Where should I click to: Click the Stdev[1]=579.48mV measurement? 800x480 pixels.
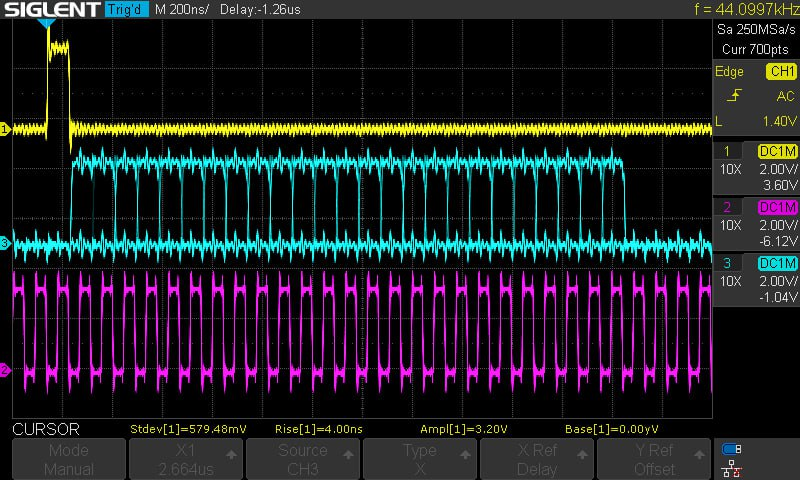click(x=188, y=429)
